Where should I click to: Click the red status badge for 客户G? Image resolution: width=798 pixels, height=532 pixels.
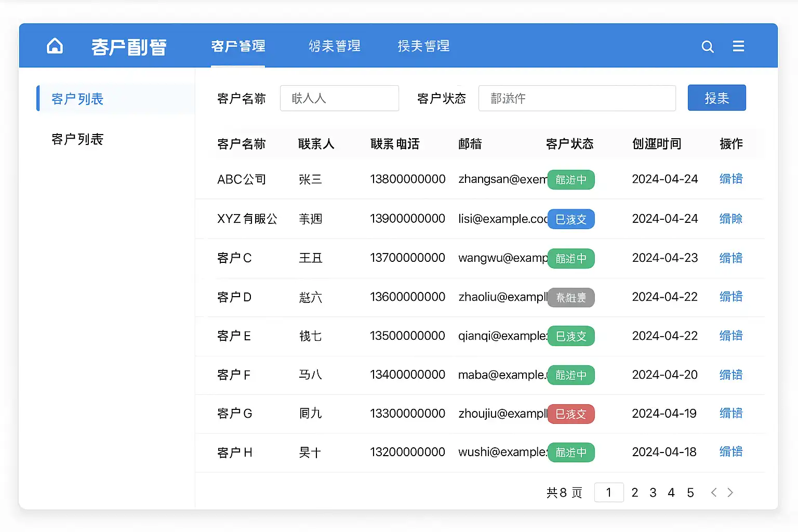tap(570, 414)
